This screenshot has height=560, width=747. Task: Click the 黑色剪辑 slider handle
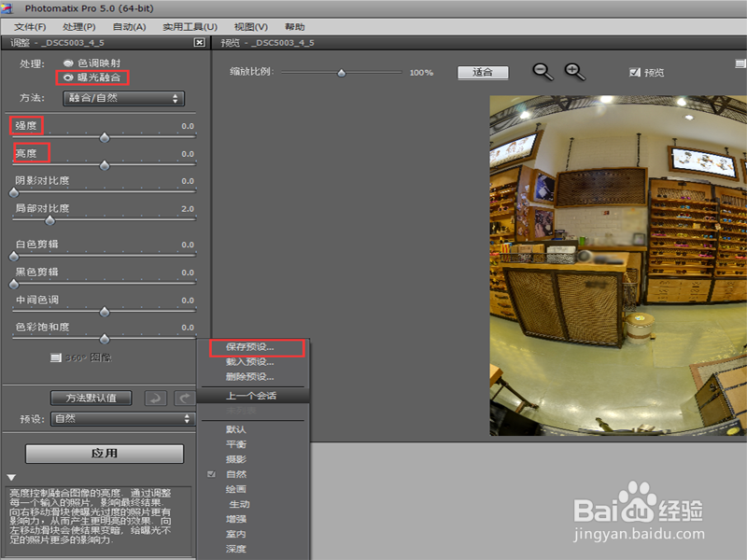(x=14, y=284)
